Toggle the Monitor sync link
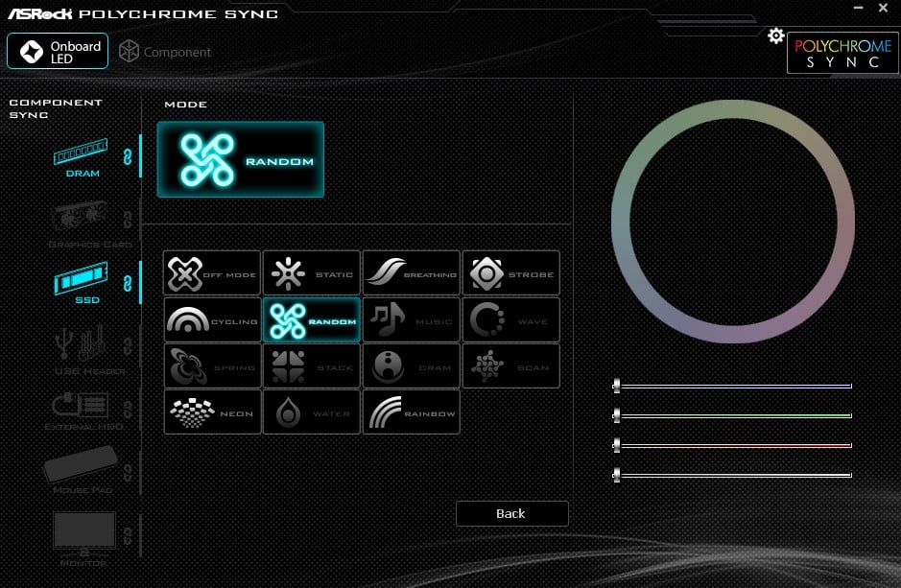Screen dimensions: 901x588 128,536
